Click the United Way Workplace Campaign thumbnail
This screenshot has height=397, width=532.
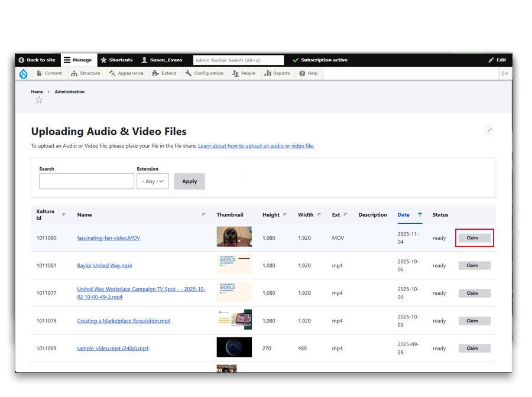coord(234,292)
